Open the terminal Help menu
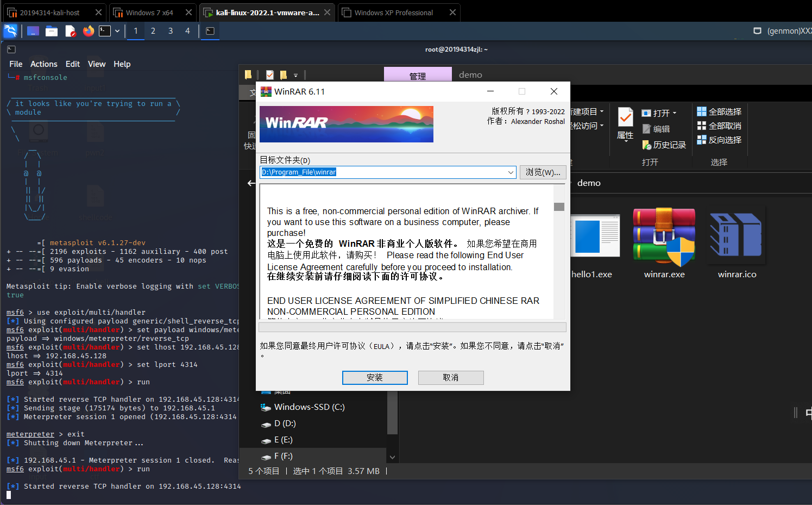Viewport: 812px width, 505px height. [x=122, y=64]
